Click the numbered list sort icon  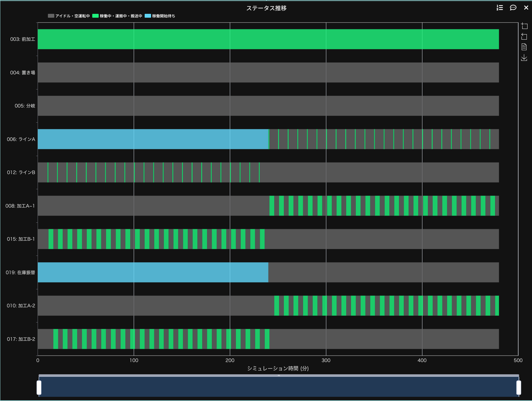click(x=500, y=8)
